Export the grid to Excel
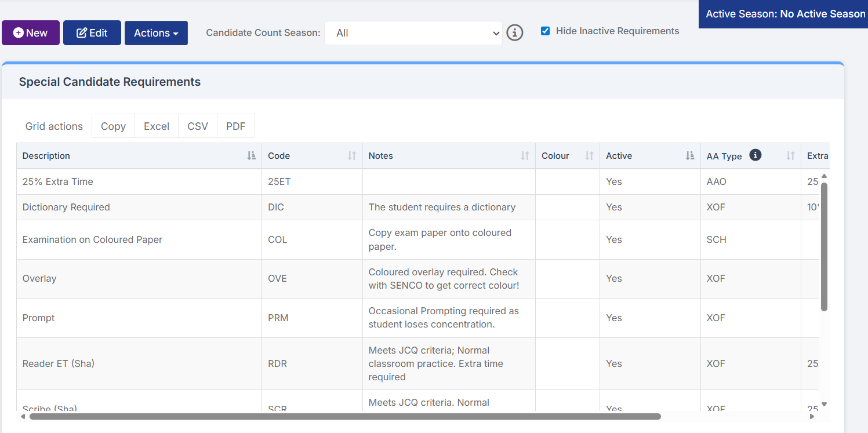 pos(157,126)
